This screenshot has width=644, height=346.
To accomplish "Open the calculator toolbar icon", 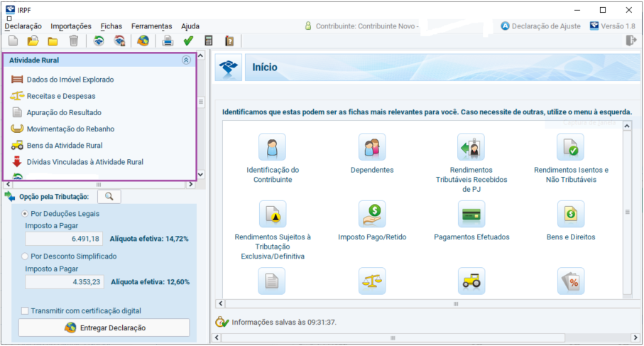I will 209,40.
